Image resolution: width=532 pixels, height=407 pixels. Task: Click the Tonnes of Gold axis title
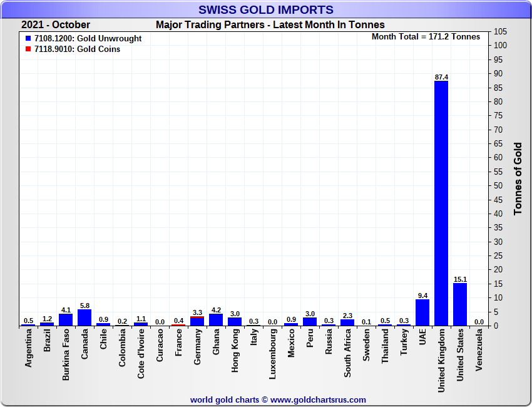tap(518, 178)
